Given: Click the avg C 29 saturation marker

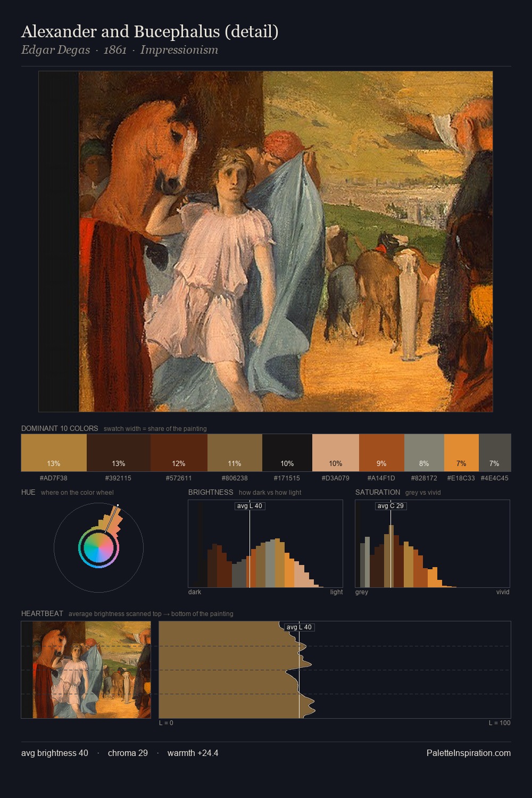Looking at the screenshot, I should click(x=391, y=506).
